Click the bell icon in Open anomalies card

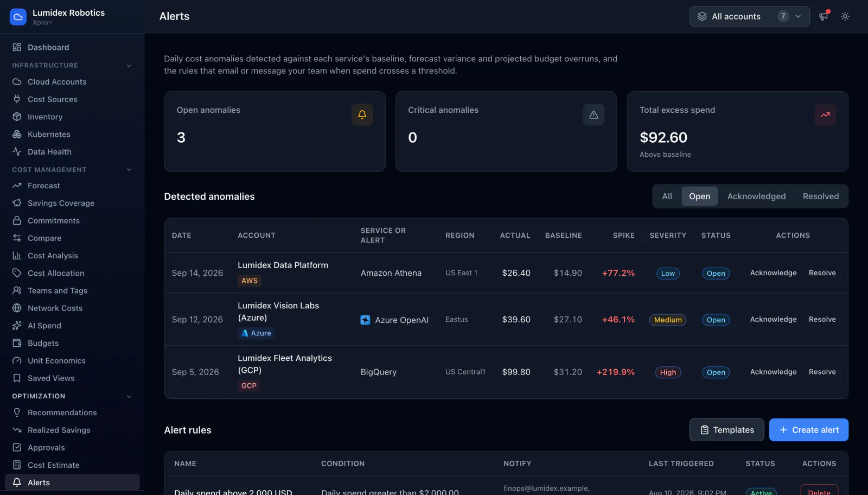tap(362, 115)
